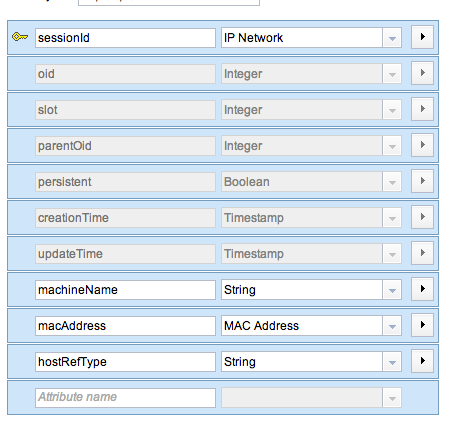The image size is (455, 425).
Task: Click the macAddress name field
Action: (125, 326)
